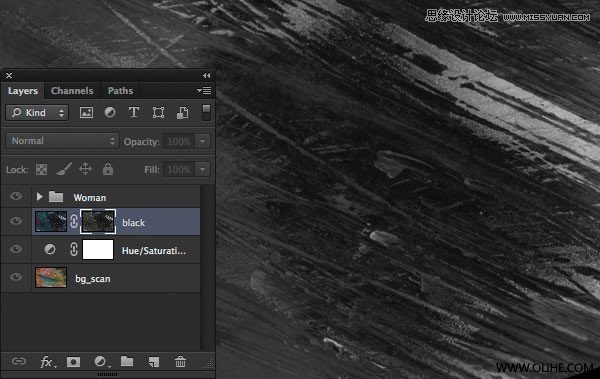Click the panel resize grip at bottom
Viewport: 600px width, 379px height.
tap(108, 374)
